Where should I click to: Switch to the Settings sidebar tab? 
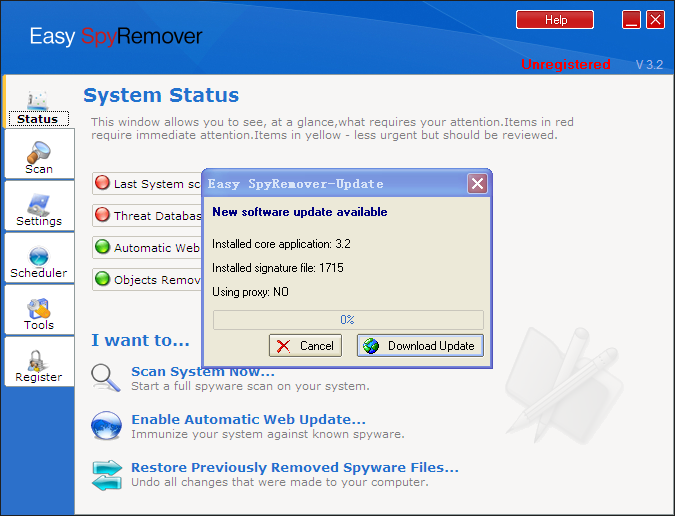[x=39, y=207]
